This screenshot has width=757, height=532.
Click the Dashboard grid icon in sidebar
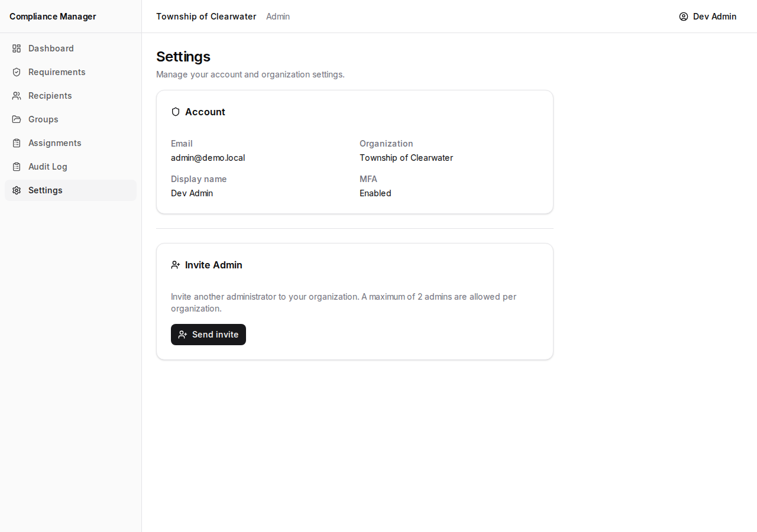[x=17, y=48]
